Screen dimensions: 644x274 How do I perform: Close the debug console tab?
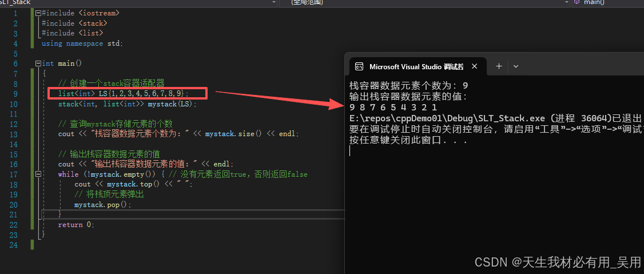click(474, 66)
